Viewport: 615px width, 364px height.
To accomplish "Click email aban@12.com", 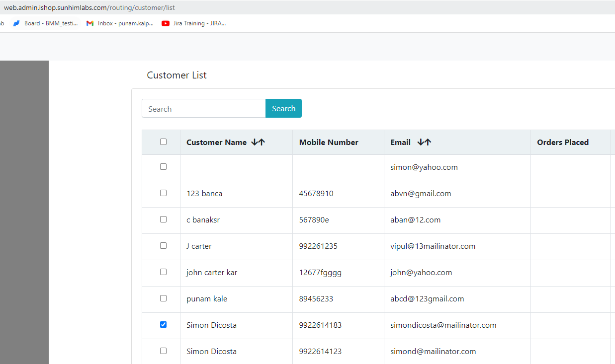I will (x=416, y=220).
